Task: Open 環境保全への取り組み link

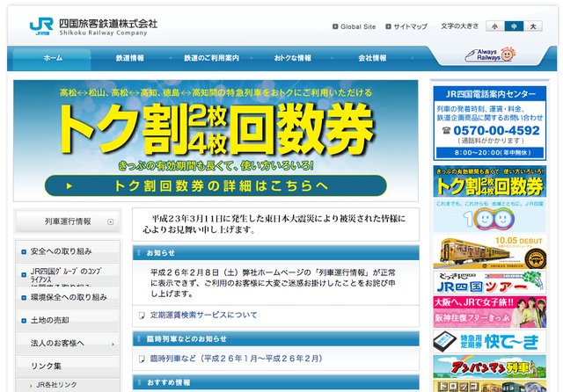Action: click(69, 297)
